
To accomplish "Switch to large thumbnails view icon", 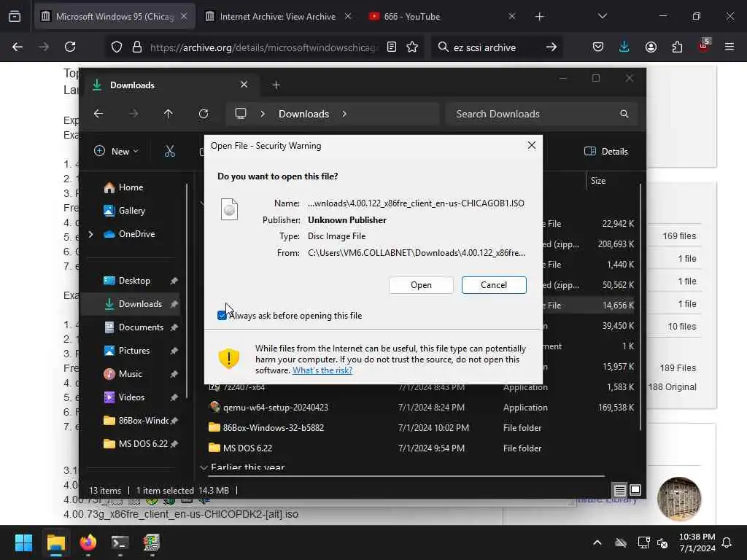I will [635, 490].
